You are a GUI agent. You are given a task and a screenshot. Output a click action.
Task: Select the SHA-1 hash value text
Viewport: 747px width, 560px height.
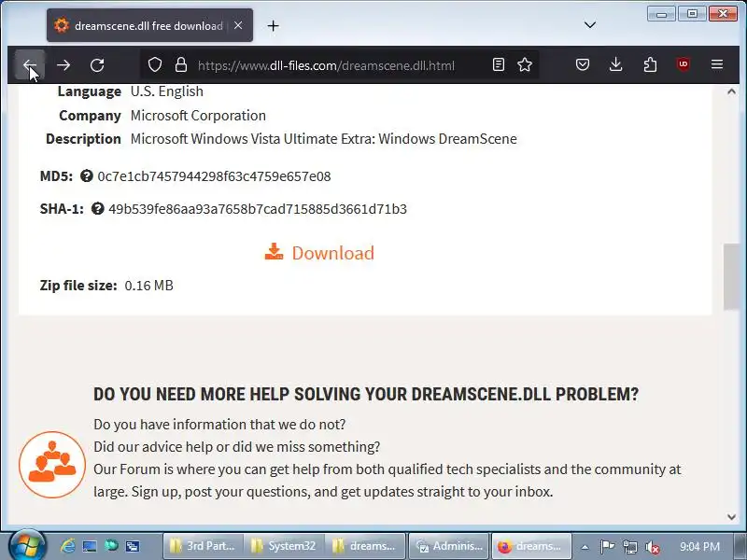(x=258, y=209)
